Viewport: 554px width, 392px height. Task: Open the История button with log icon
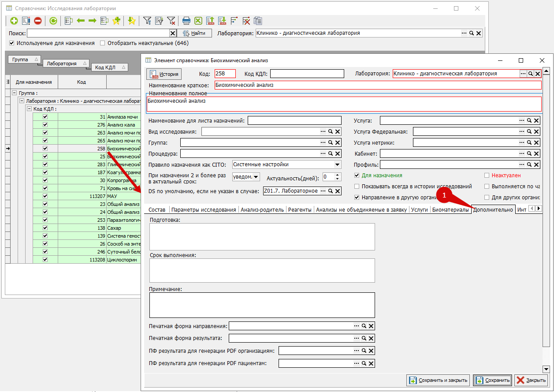point(164,74)
